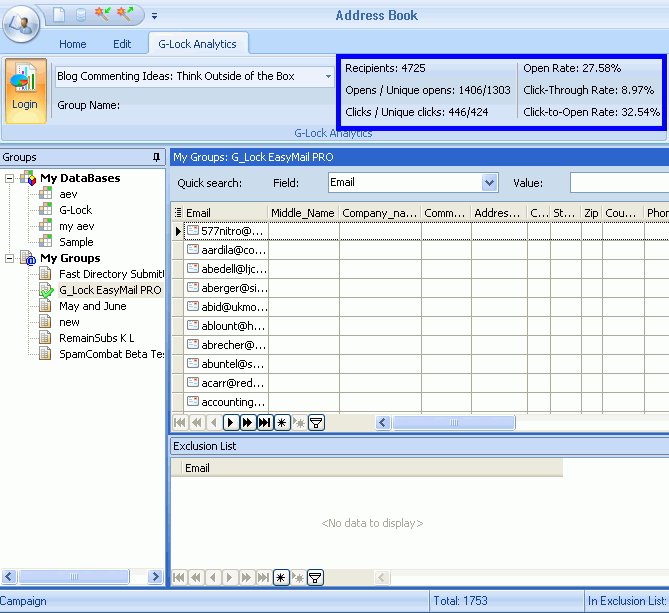Click right arrow of Groups panel scrollbar
Viewport: 669px width, 613px height.
click(156, 577)
